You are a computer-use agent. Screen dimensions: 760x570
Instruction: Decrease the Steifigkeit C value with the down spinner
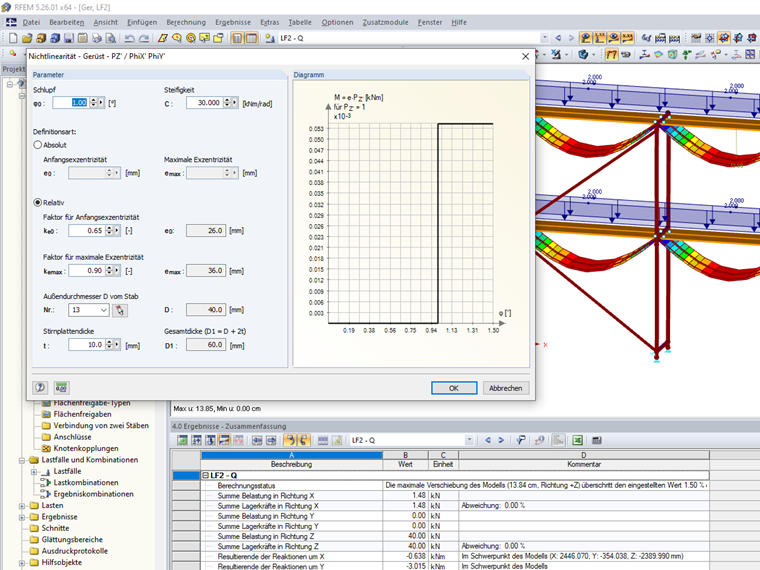click(x=227, y=105)
